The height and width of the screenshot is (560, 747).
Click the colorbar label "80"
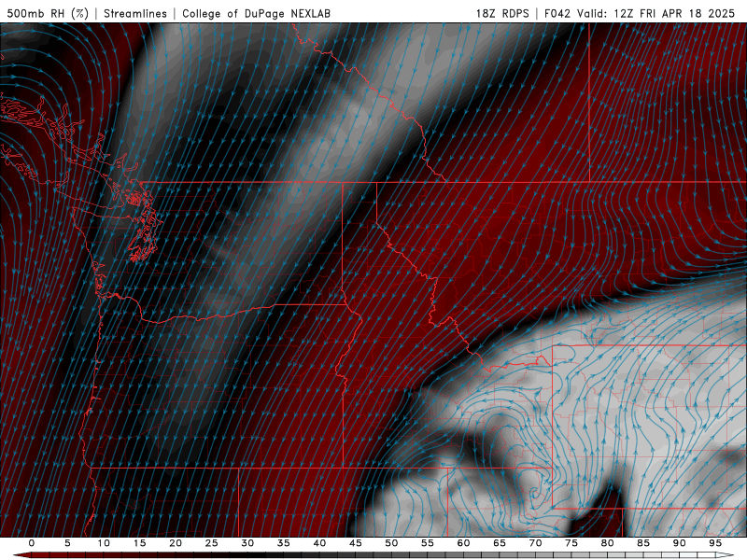[608, 543]
